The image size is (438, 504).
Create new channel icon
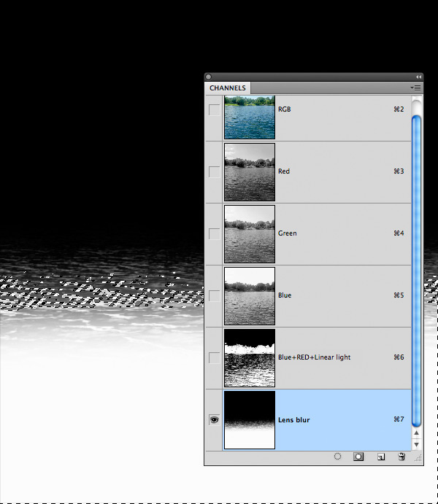(x=381, y=457)
